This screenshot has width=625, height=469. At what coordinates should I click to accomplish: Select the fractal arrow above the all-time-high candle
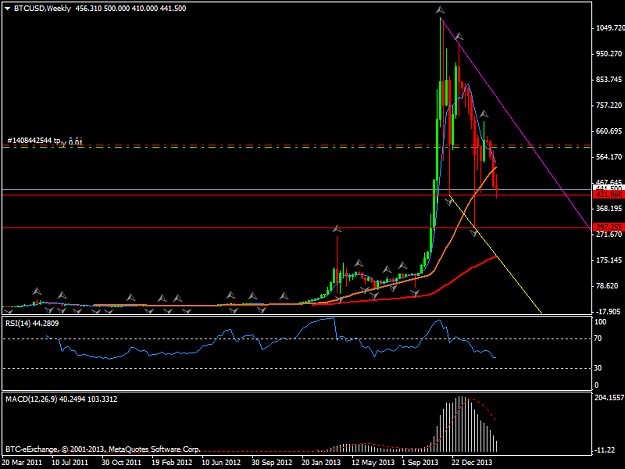point(440,10)
